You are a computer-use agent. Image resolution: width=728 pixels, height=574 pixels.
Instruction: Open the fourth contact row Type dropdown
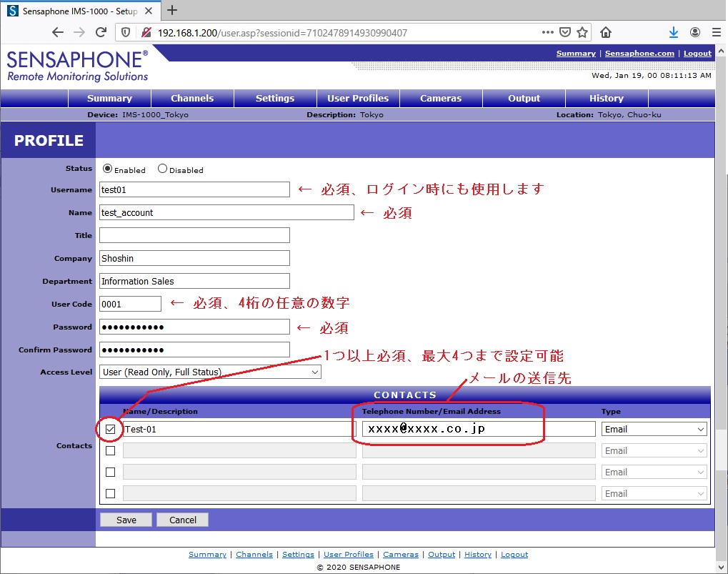[654, 493]
